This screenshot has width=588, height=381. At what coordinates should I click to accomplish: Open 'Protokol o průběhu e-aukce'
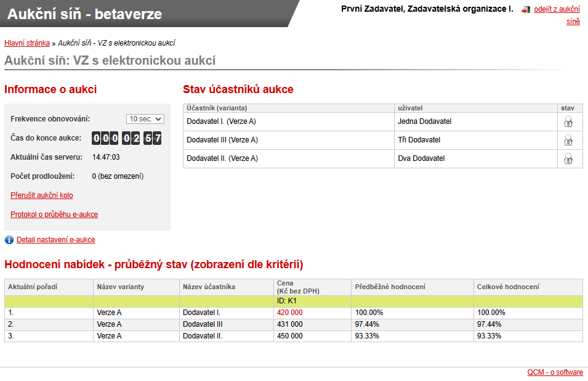(x=54, y=215)
